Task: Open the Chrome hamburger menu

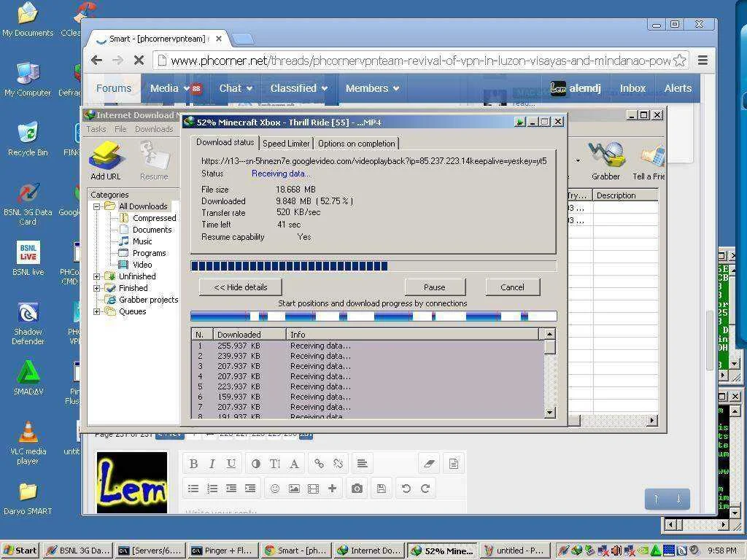Action: [x=703, y=61]
